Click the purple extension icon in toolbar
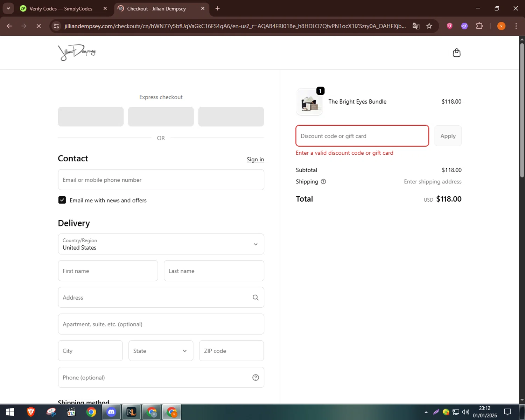The image size is (525, 420). (464, 26)
